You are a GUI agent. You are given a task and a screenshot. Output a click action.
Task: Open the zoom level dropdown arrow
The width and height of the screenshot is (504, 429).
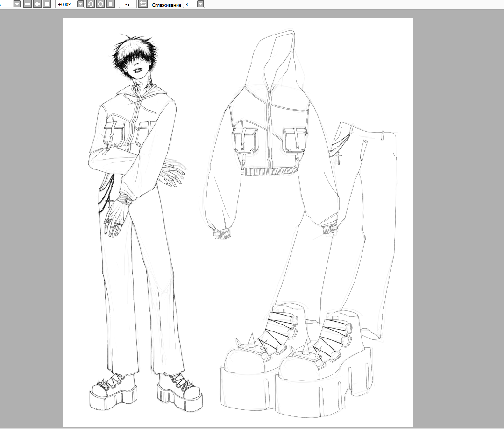click(x=17, y=4)
